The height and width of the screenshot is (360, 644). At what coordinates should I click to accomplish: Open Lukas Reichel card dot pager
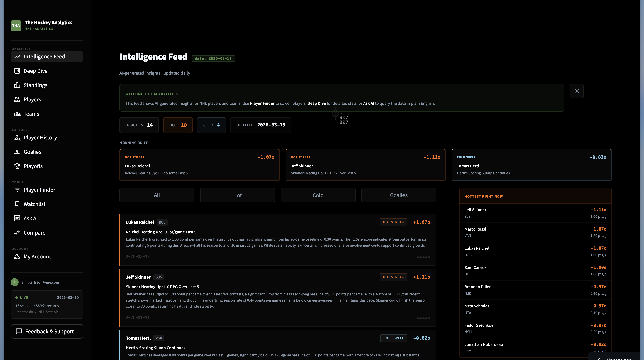tap(423, 257)
